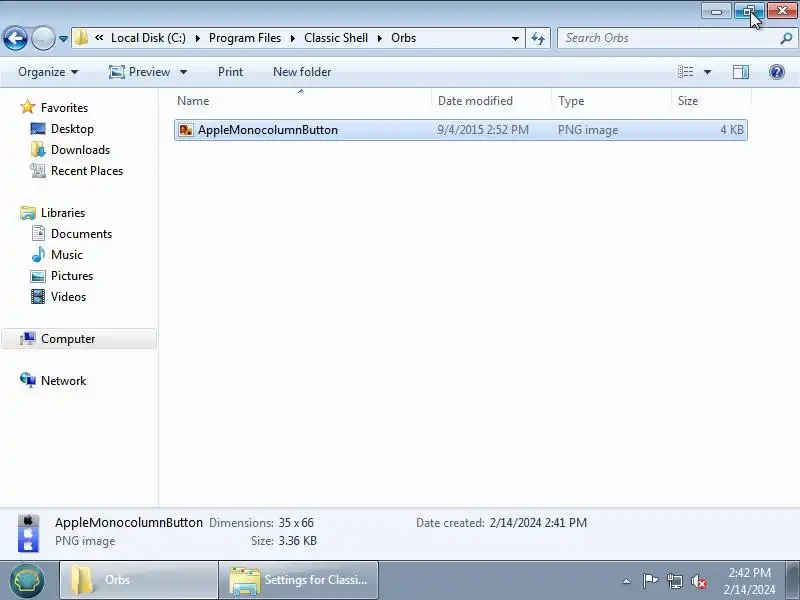This screenshot has width=800, height=600.
Task: Open Libraries in navigation pane
Action: [x=63, y=212]
